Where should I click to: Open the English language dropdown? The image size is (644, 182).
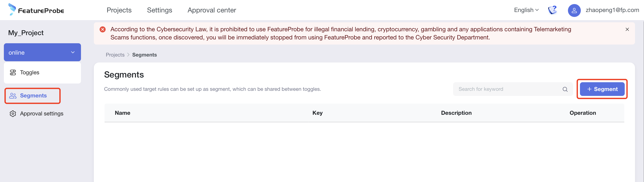[526, 10]
